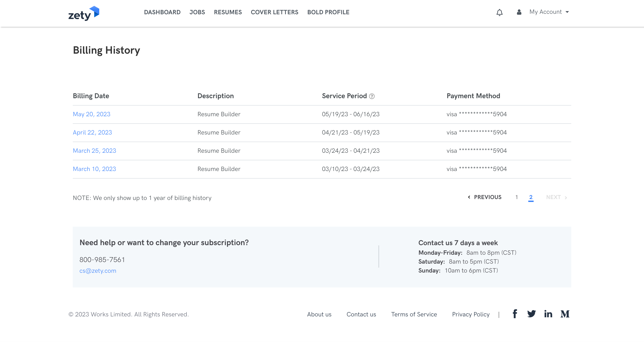
Task: Open the Resumes menu item
Action: pyautogui.click(x=228, y=12)
